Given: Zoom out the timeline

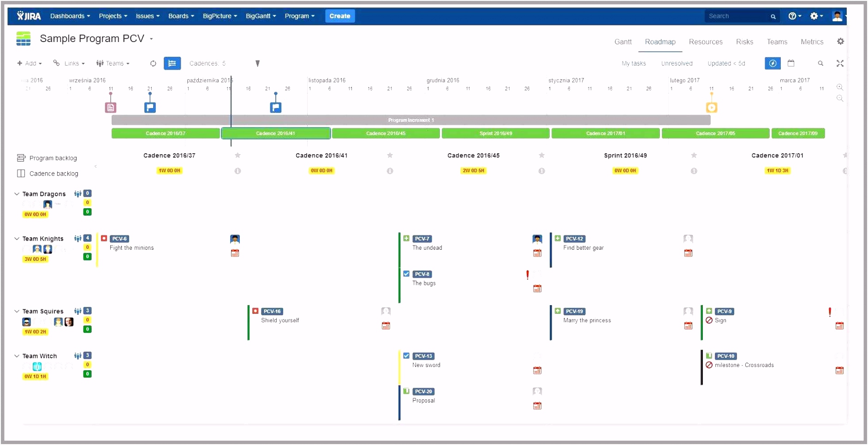Looking at the screenshot, I should click(840, 98).
